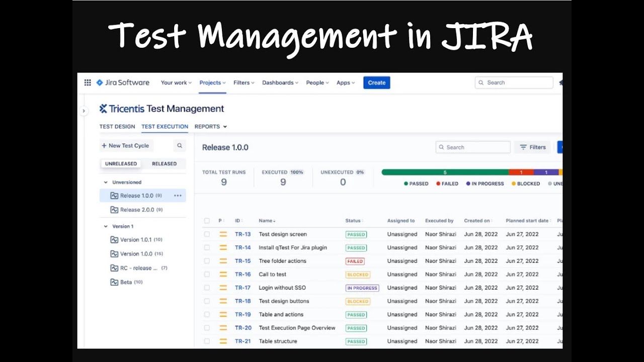Check the box beside TR-20
The image size is (644, 362).
tap(207, 328)
